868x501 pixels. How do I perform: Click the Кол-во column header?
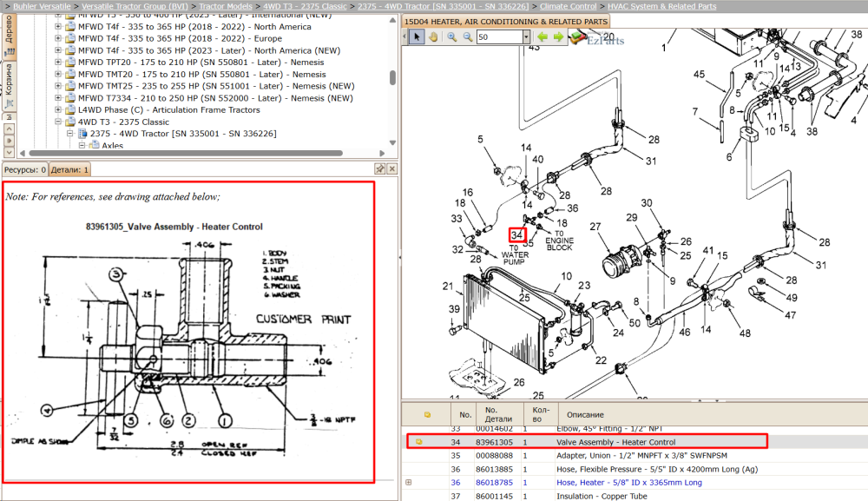coord(540,415)
